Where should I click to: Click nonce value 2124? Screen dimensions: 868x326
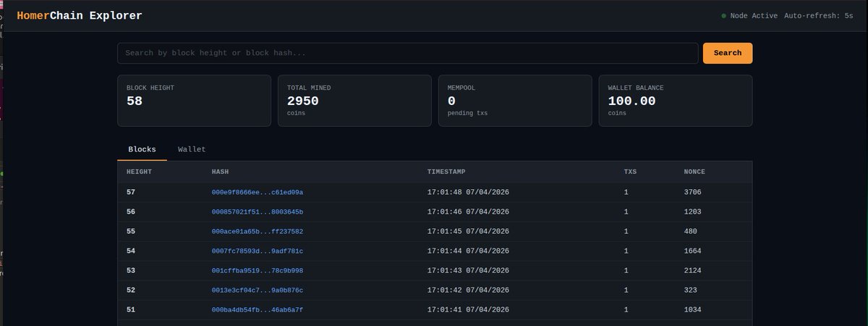(x=693, y=270)
